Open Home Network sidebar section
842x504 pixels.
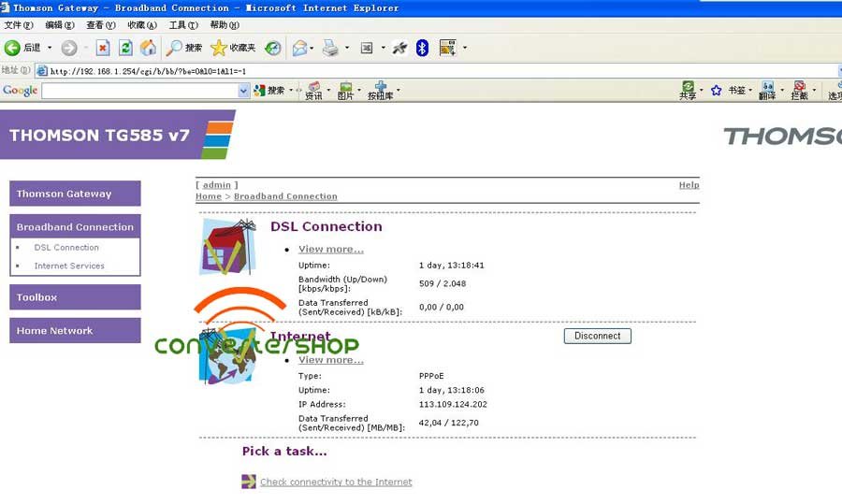[x=75, y=331]
